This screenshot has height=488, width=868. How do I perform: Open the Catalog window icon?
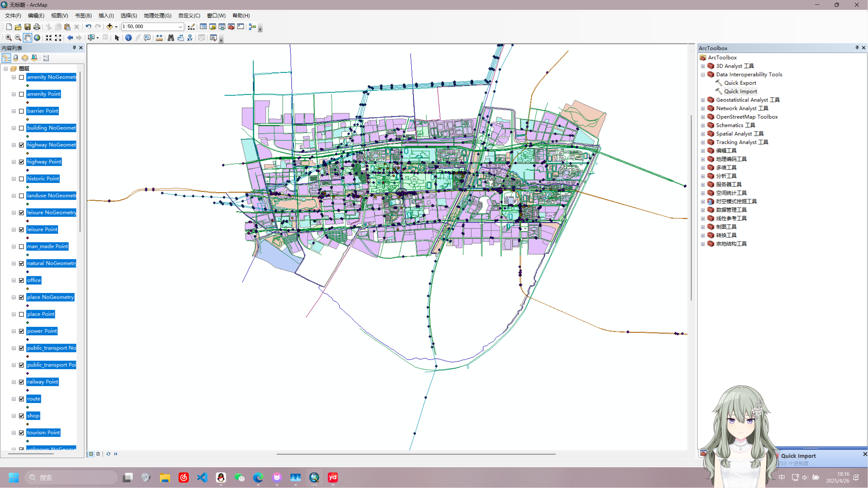click(213, 26)
